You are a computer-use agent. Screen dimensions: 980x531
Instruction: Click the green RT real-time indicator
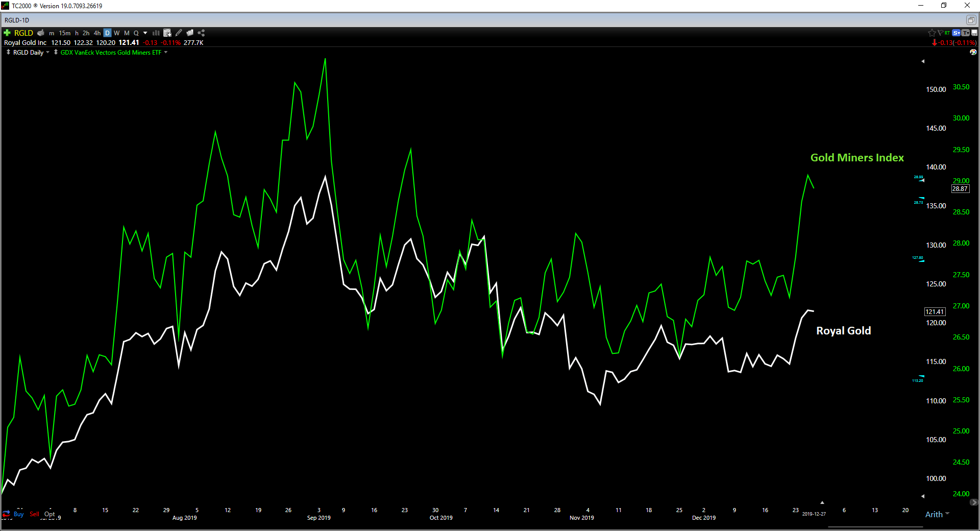click(x=947, y=33)
